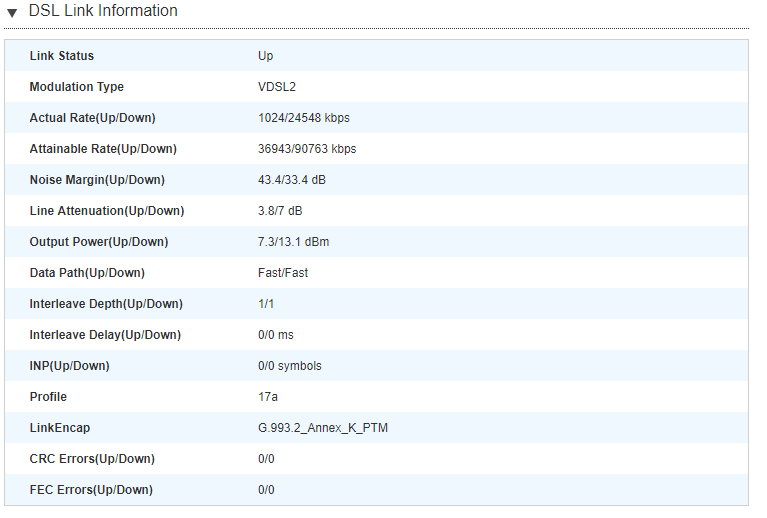Image resolution: width=767 pixels, height=518 pixels.
Task: Select the Modulation Type label
Action: pyautogui.click(x=77, y=87)
